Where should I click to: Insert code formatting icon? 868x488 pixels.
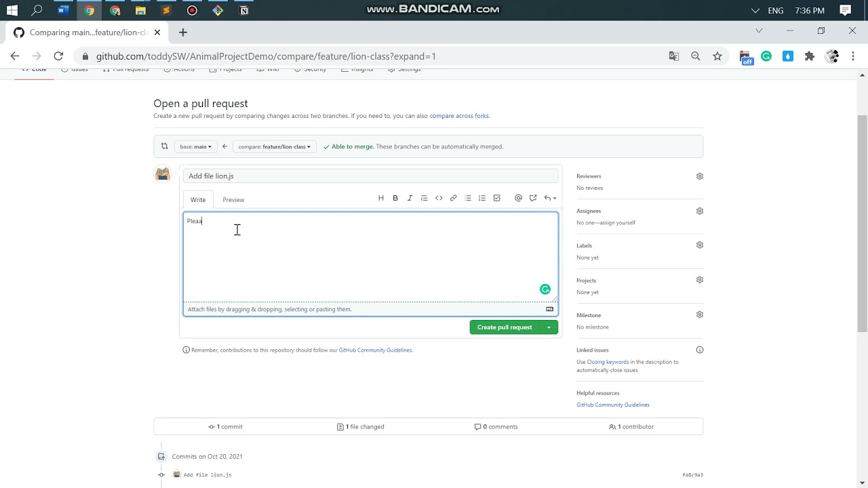pos(439,198)
